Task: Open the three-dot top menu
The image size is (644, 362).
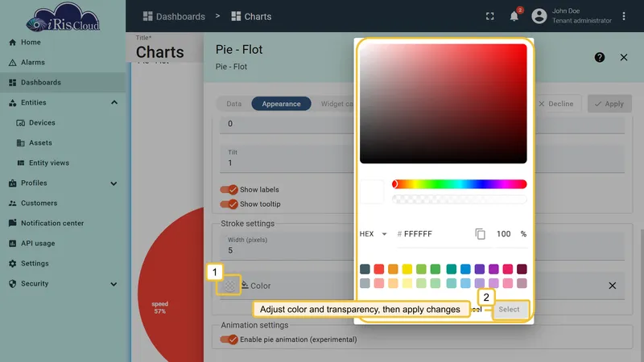Action: click(x=623, y=16)
